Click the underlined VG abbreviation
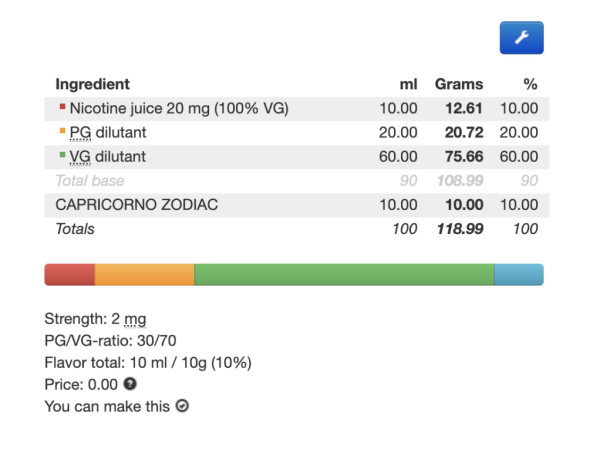This screenshot has width=603, height=450. pyautogui.click(x=80, y=157)
